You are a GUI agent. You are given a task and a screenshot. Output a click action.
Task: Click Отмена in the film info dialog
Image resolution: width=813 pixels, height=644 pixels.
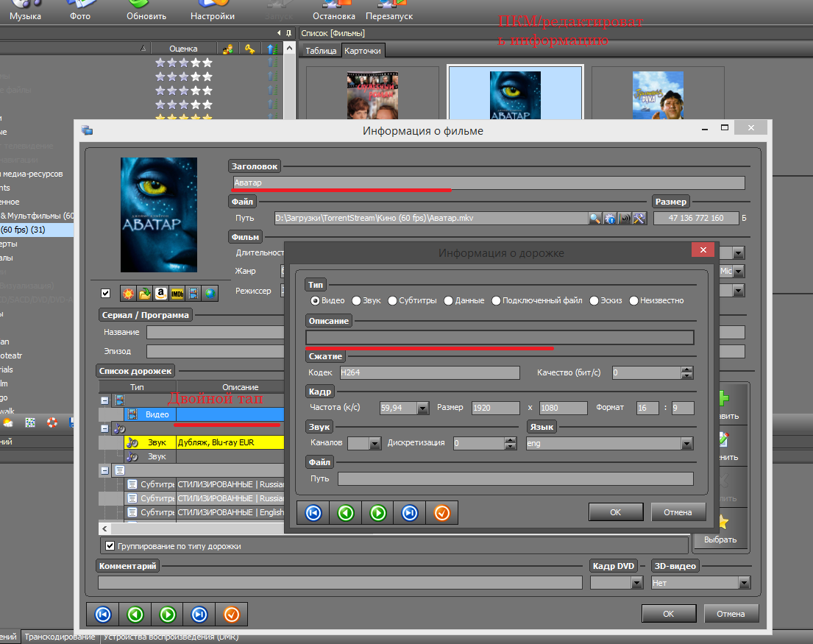click(x=731, y=614)
